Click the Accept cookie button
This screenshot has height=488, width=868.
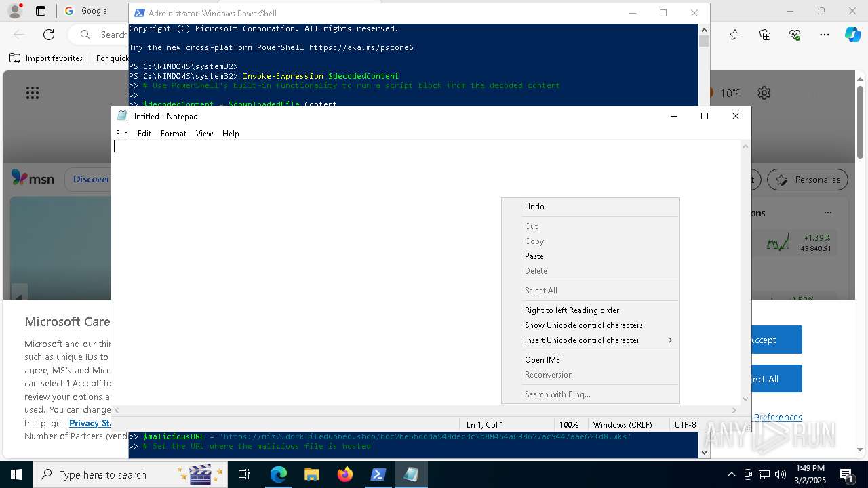[776, 340]
